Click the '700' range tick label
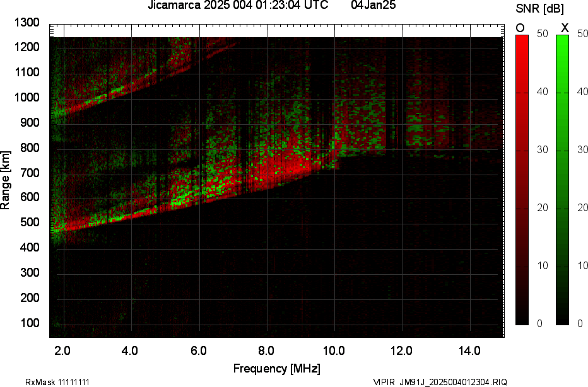Viewport: 588px width, 387px height. pyautogui.click(x=30, y=173)
